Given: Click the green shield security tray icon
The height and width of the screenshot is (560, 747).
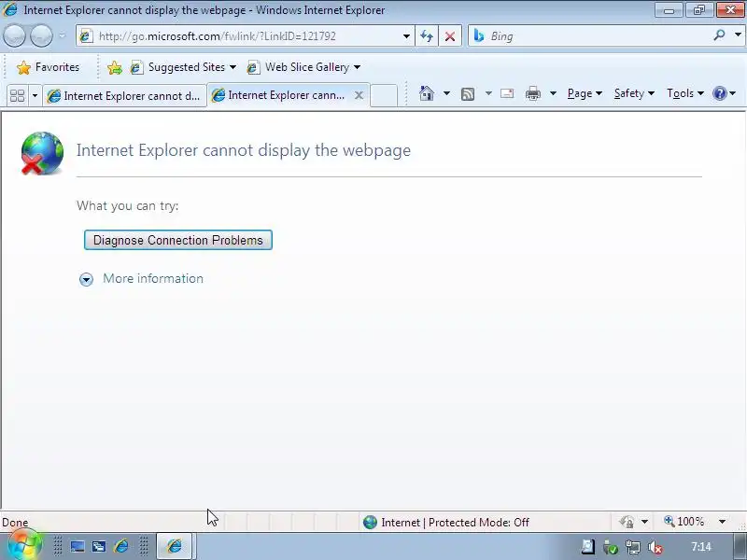Looking at the screenshot, I should pos(611,547).
